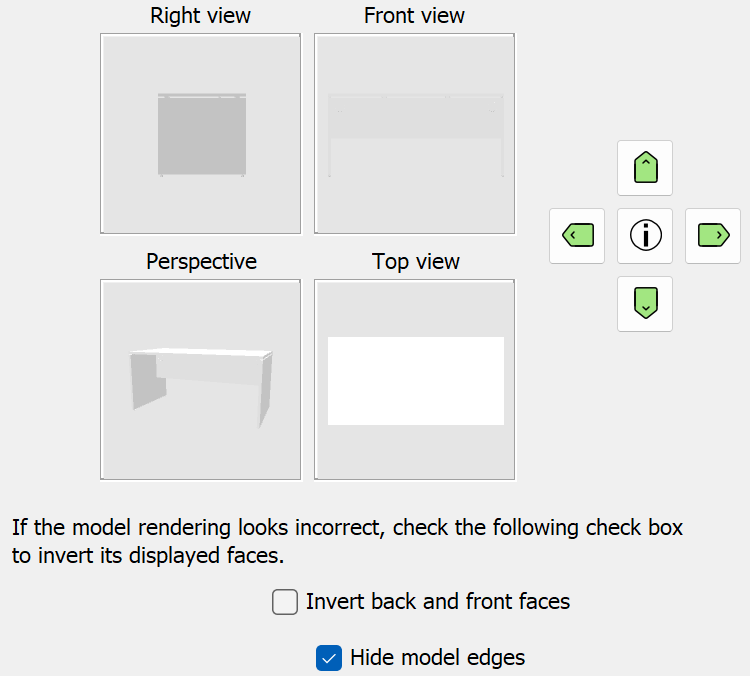Click the model rendering instruction text
The width and height of the screenshot is (750, 676).
[348, 541]
